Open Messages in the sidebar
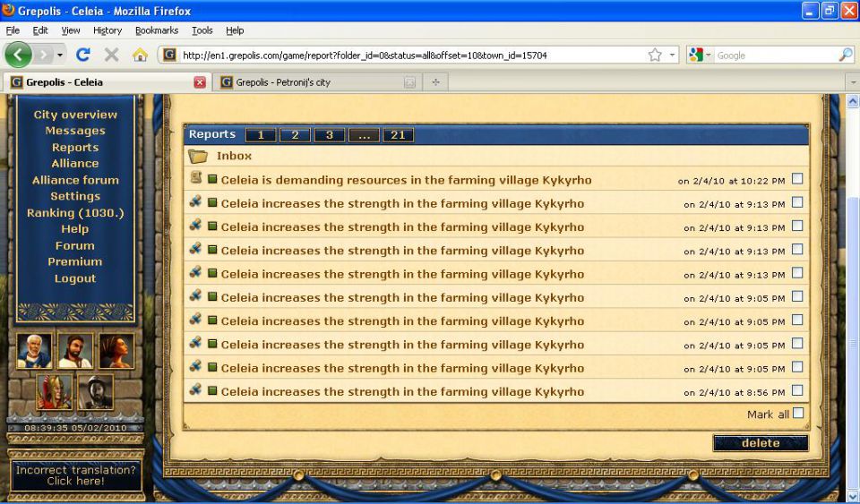Viewport: 860px width, 504px height. 75,131
